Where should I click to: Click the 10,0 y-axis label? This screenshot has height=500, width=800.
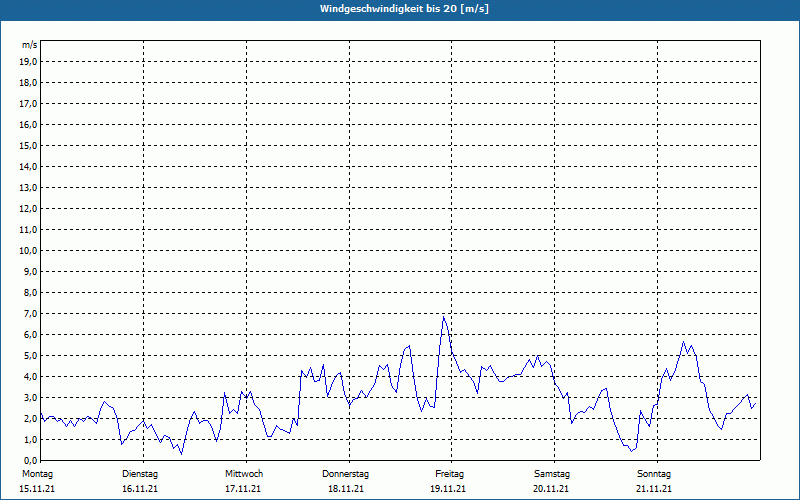click(x=29, y=251)
